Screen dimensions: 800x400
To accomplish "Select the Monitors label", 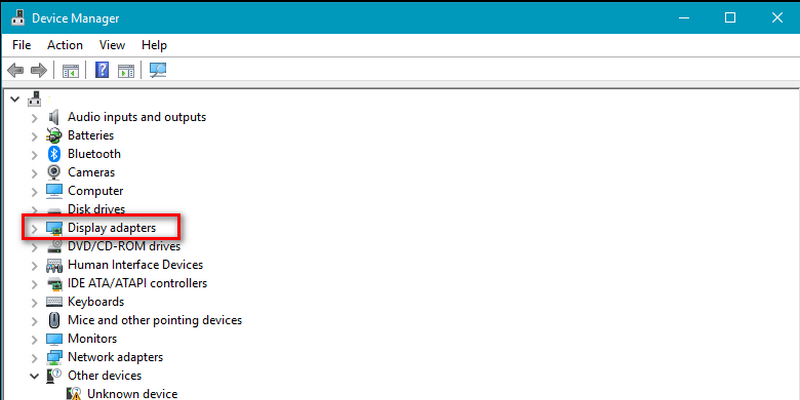I will tap(92, 339).
